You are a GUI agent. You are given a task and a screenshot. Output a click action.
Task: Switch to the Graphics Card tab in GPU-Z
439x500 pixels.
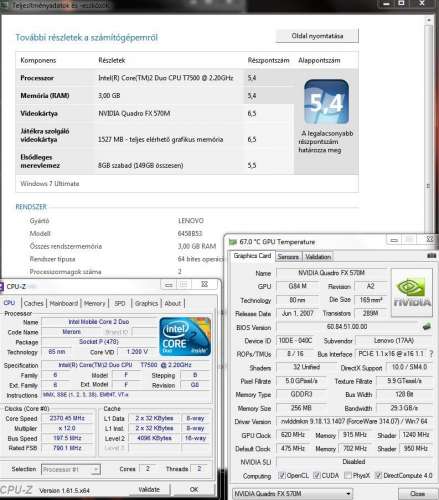(252, 256)
